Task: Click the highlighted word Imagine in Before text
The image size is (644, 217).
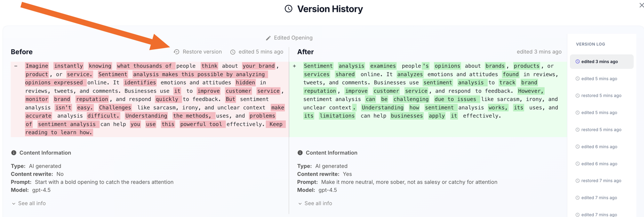Action: point(36,66)
